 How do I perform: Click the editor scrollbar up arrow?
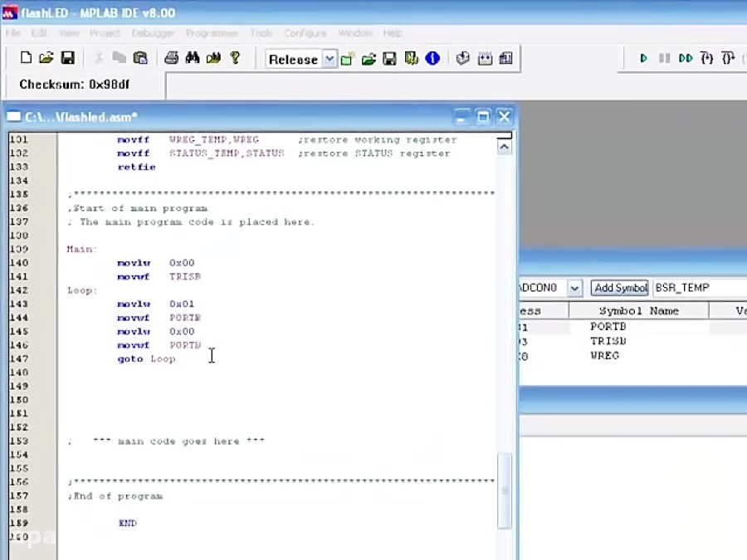504,148
